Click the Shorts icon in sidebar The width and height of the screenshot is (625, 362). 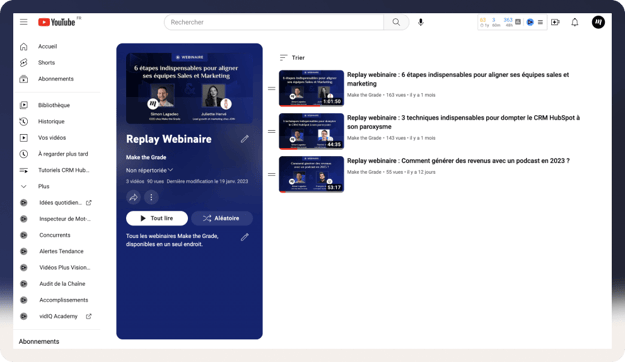tap(24, 63)
